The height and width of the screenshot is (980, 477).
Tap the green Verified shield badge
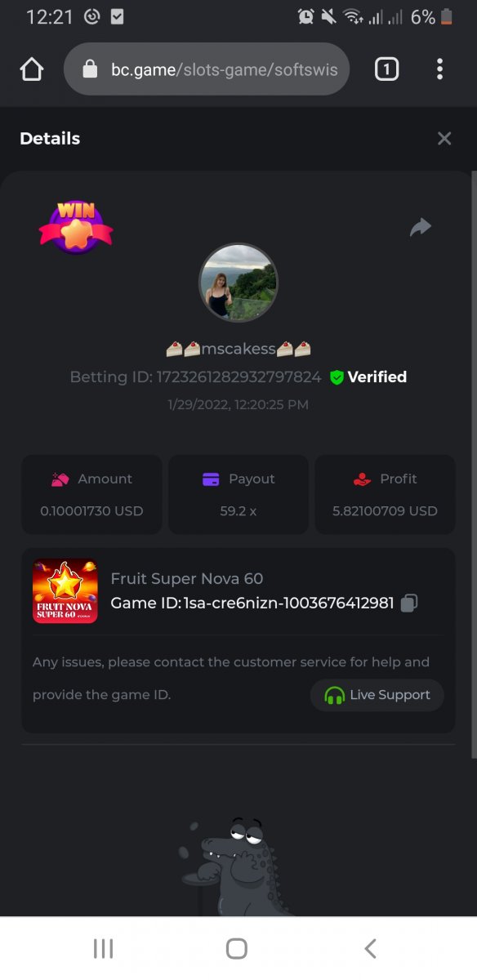[x=337, y=377]
